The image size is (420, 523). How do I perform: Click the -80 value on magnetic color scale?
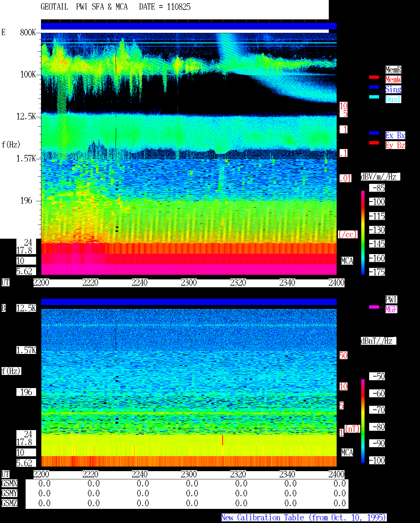[x=377, y=427]
